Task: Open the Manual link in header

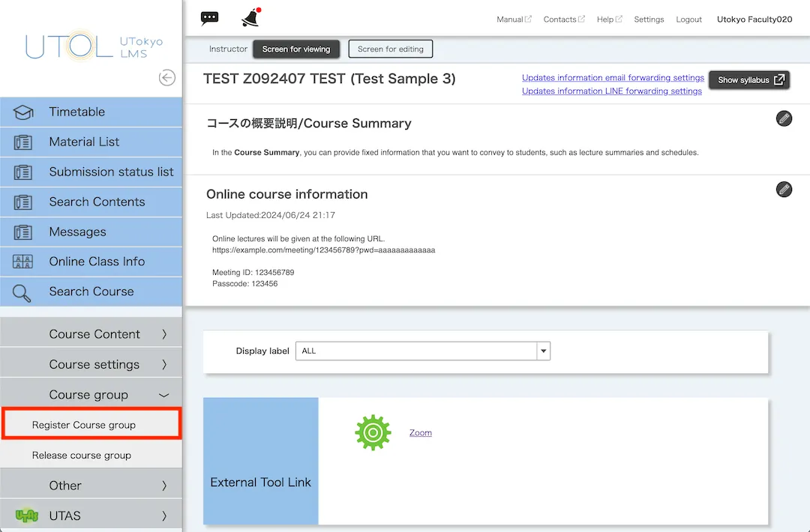Action: tap(510, 19)
